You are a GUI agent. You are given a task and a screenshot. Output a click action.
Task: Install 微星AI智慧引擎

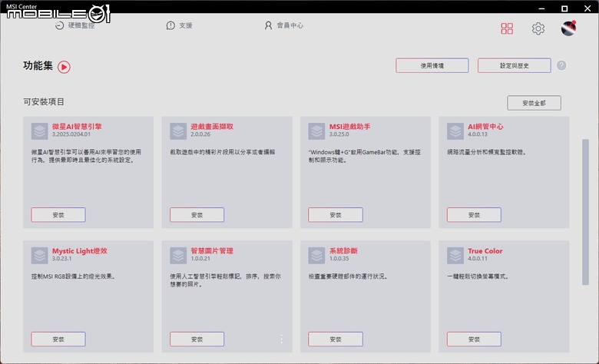coord(58,215)
